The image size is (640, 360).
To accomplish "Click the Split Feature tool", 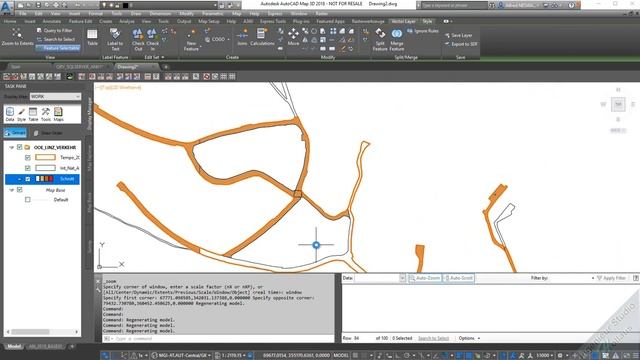I will [x=380, y=40].
